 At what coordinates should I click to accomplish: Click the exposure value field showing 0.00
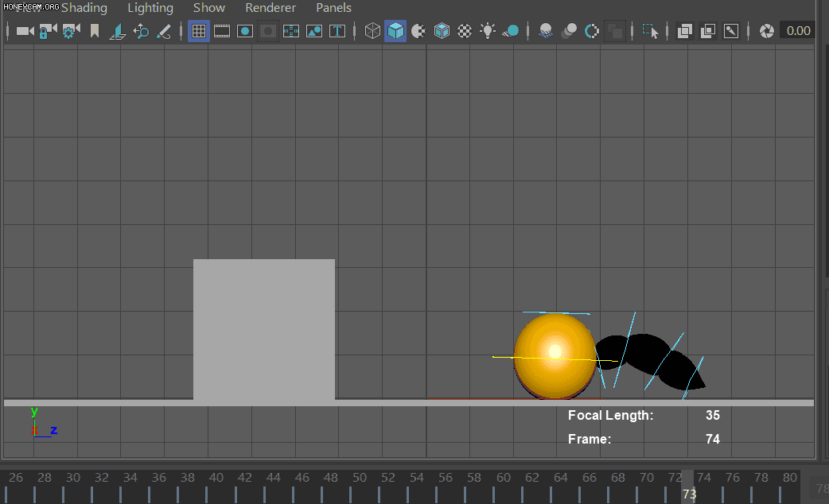click(798, 31)
